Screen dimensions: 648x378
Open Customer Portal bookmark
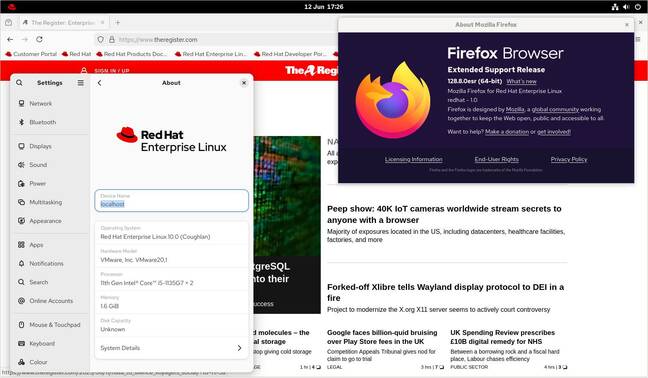click(31, 54)
